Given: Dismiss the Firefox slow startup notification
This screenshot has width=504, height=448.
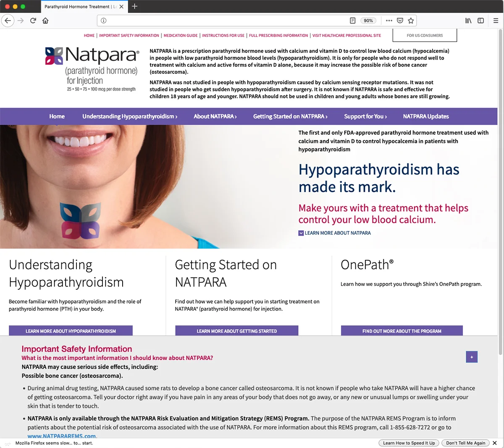Looking at the screenshot, I should coord(495,443).
